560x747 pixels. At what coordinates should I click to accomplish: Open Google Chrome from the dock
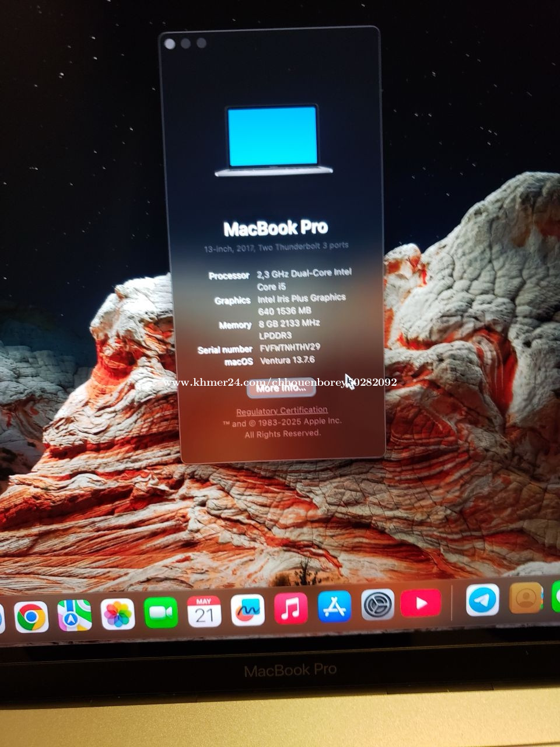tap(31, 616)
